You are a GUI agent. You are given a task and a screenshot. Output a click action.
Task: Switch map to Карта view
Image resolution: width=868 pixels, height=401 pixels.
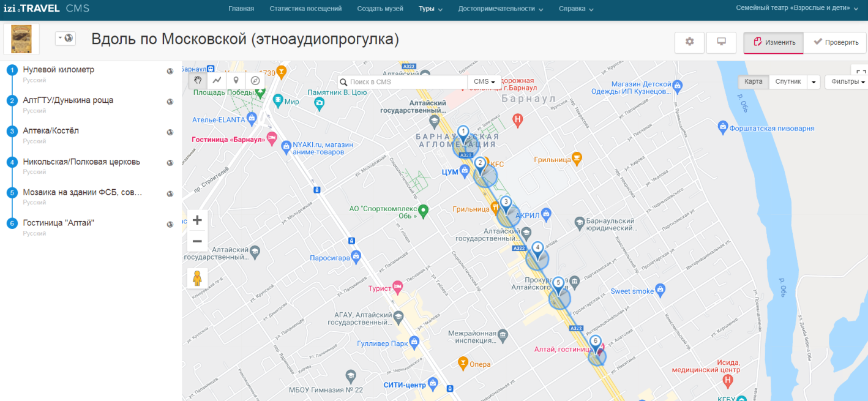point(753,81)
